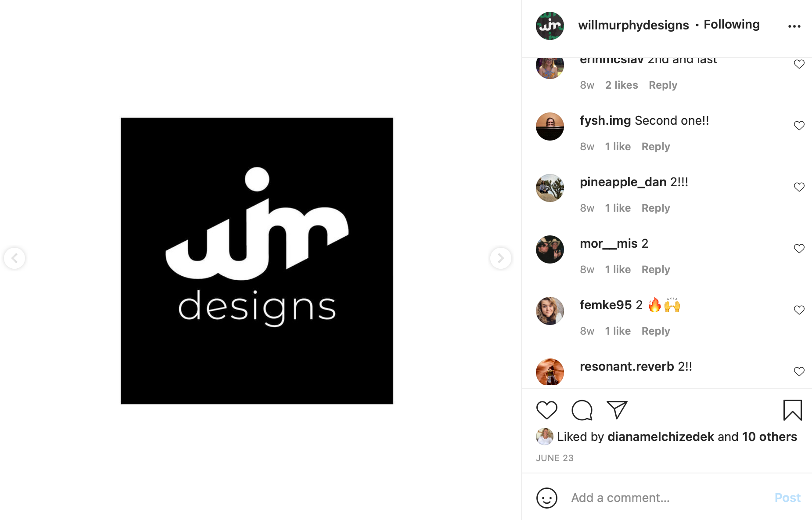Share post via paper plane icon
Screen dimensions: 812x520
pos(617,410)
